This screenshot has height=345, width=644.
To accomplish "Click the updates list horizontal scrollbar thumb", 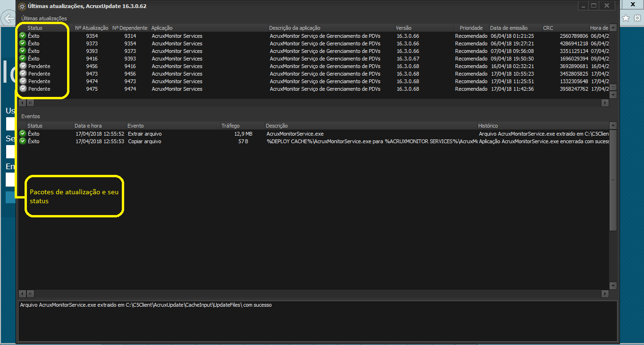I will 30,103.
